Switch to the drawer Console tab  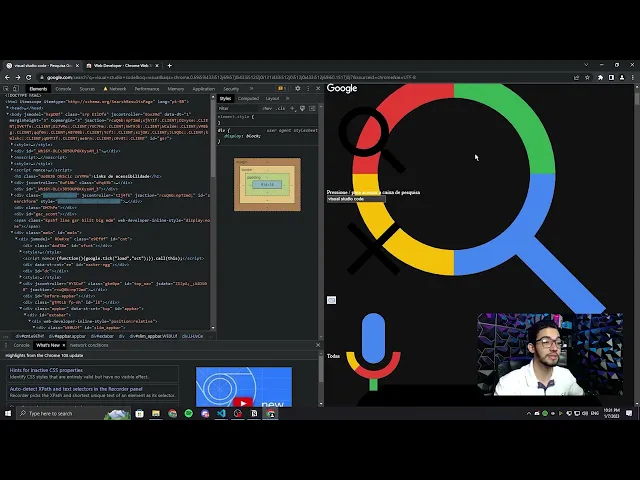(x=21, y=345)
